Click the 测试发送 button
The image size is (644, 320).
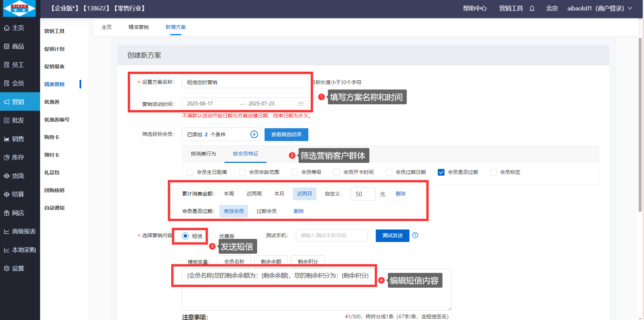[x=392, y=236]
